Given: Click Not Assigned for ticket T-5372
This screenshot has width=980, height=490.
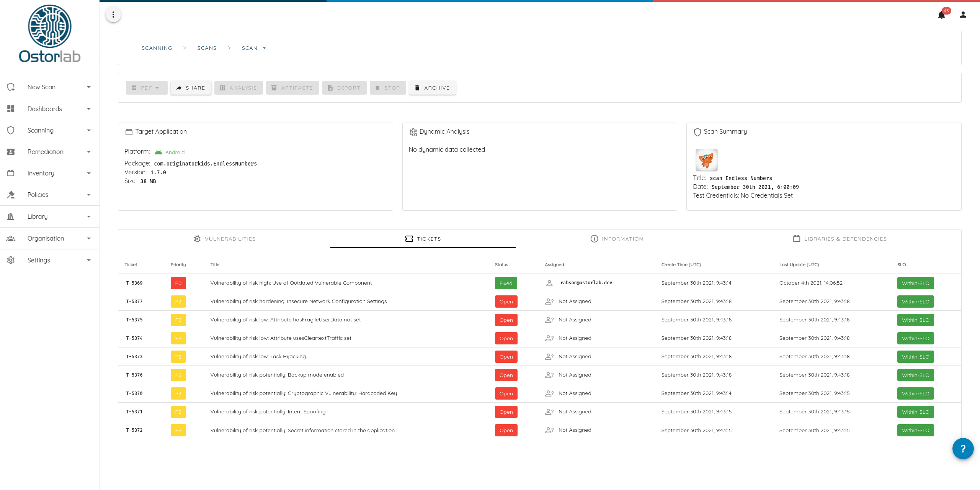Looking at the screenshot, I should coord(575,430).
